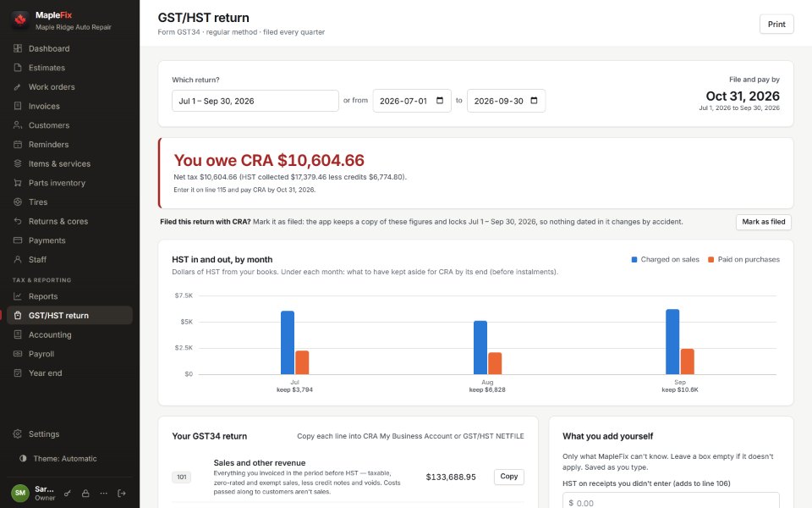This screenshot has width=812, height=508.
Task: Click the MapleFix maple leaf logo
Action: [20, 20]
